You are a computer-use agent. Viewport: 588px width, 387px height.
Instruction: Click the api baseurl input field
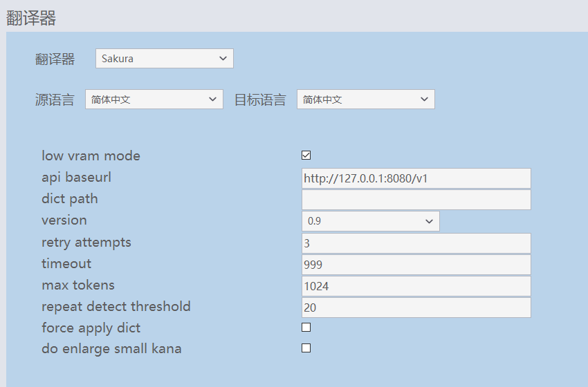tap(416, 178)
